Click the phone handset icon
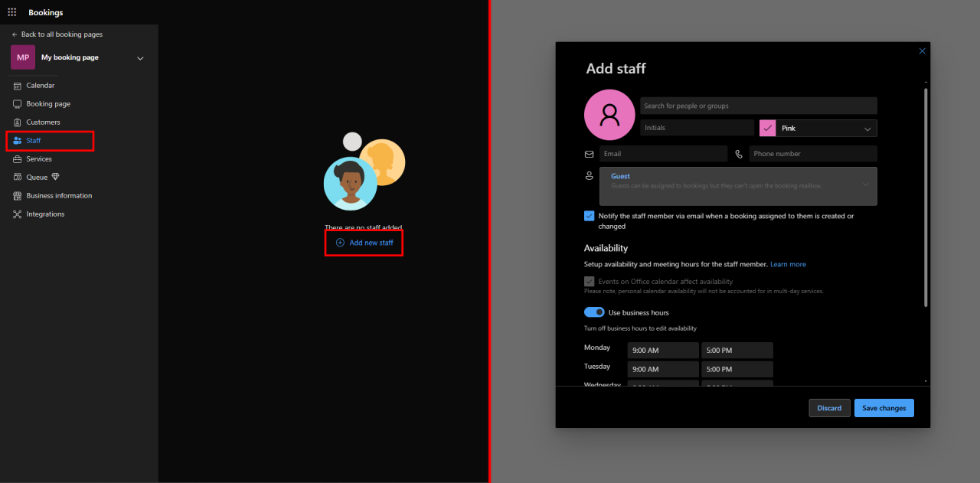This screenshot has width=980, height=483. coord(739,154)
